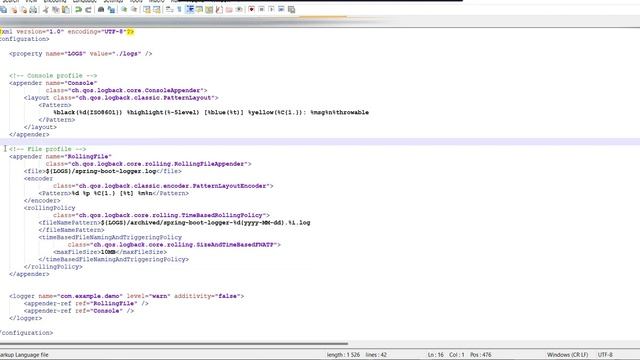The image size is (640, 360).
Task: Toggle file monitoring eye icon
Action: [239, 9]
